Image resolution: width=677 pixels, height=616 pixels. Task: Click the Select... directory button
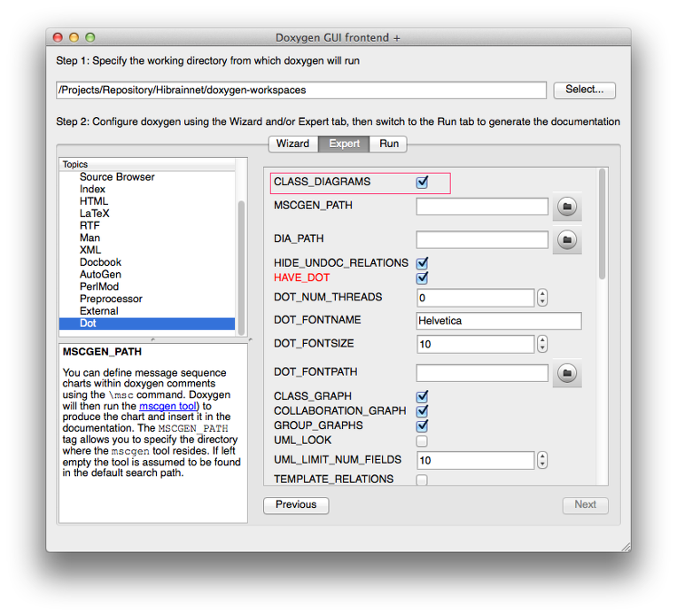tap(584, 90)
